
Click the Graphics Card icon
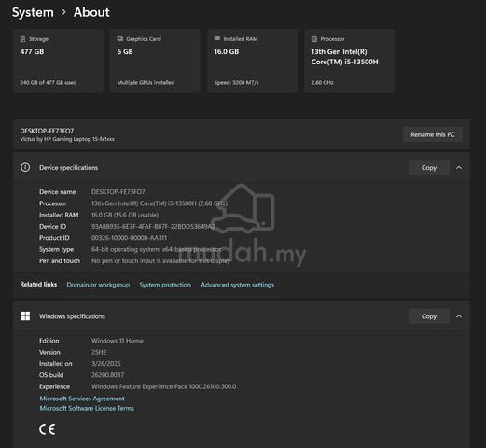120,39
